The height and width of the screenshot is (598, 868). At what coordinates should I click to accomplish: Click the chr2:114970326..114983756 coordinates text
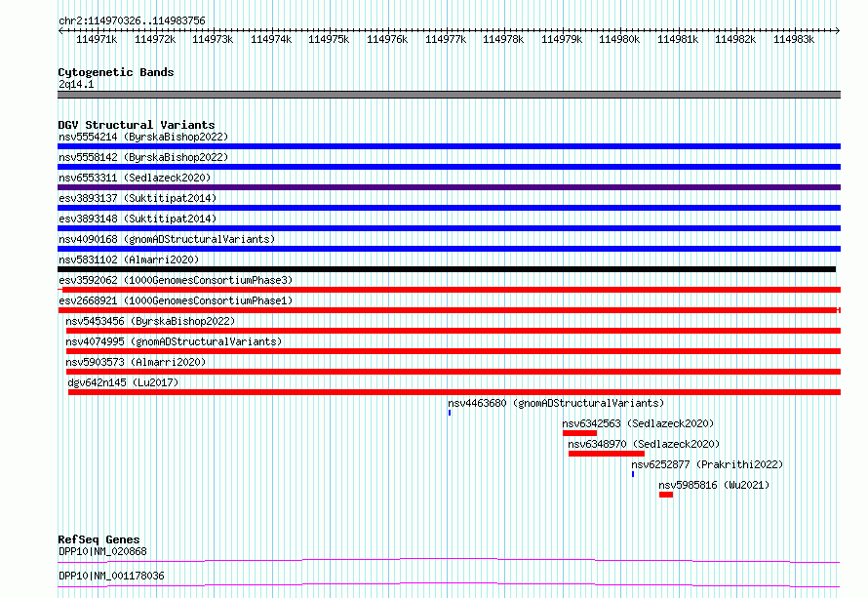pyautogui.click(x=132, y=20)
